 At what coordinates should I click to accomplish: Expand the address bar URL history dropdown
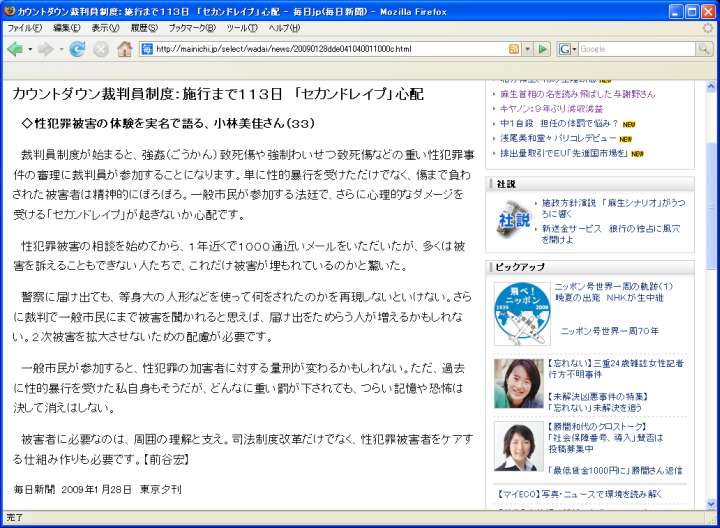[x=527, y=49]
